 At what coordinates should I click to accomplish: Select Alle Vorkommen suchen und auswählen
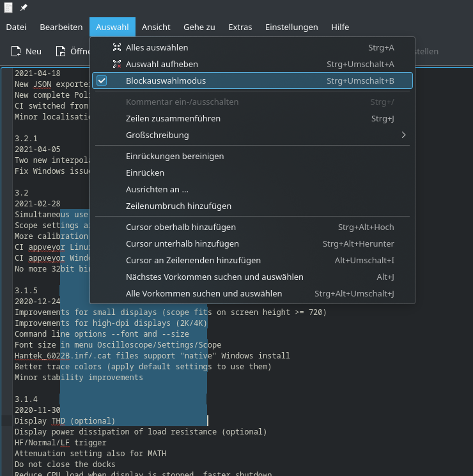tap(252, 293)
